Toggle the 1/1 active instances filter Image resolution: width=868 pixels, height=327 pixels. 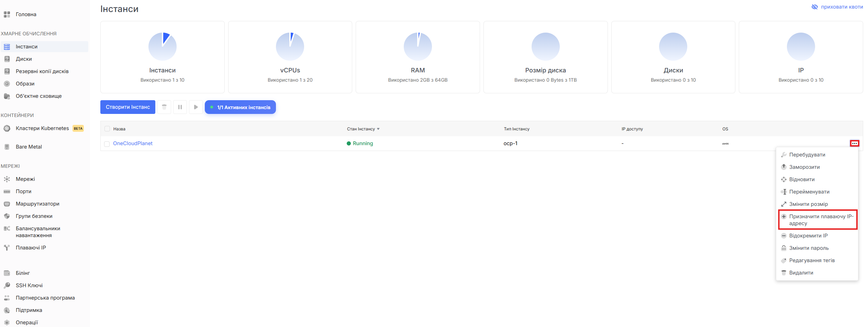coord(240,107)
